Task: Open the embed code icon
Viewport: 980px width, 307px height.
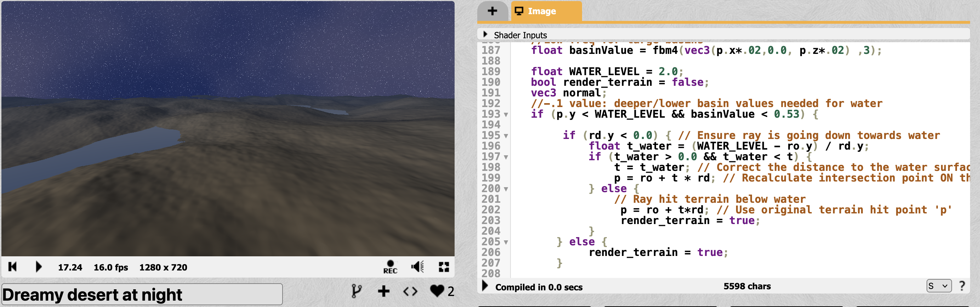Action: (x=410, y=291)
